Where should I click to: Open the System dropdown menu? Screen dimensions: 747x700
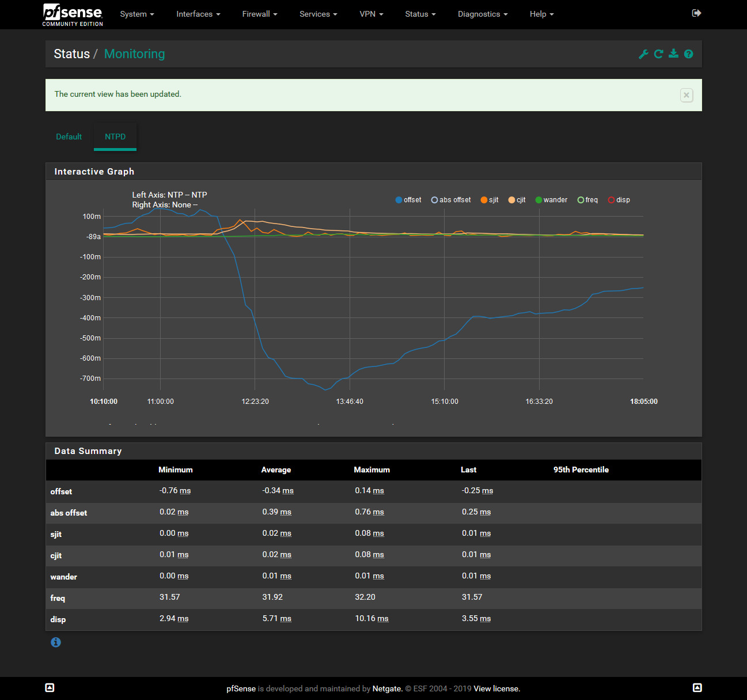point(136,14)
